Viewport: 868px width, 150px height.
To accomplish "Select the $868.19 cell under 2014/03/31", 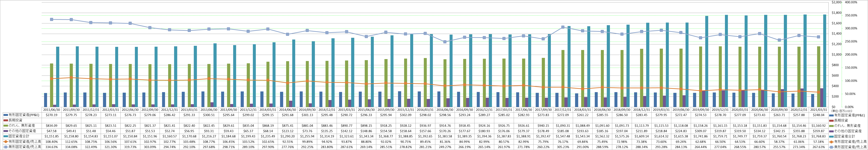I will click(x=268, y=126).
